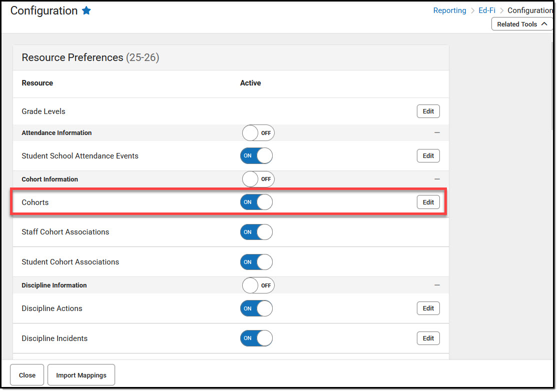Viewport: 558px width, 392px height.
Task: Turn off Discipline Incidents toggle
Action: [256, 338]
